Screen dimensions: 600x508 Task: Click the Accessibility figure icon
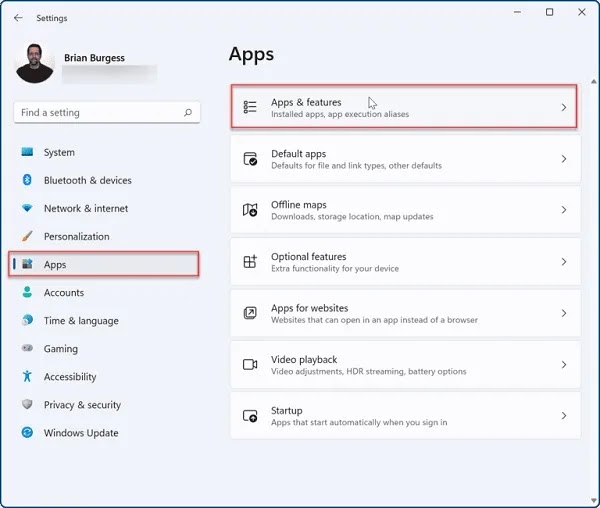tap(27, 376)
